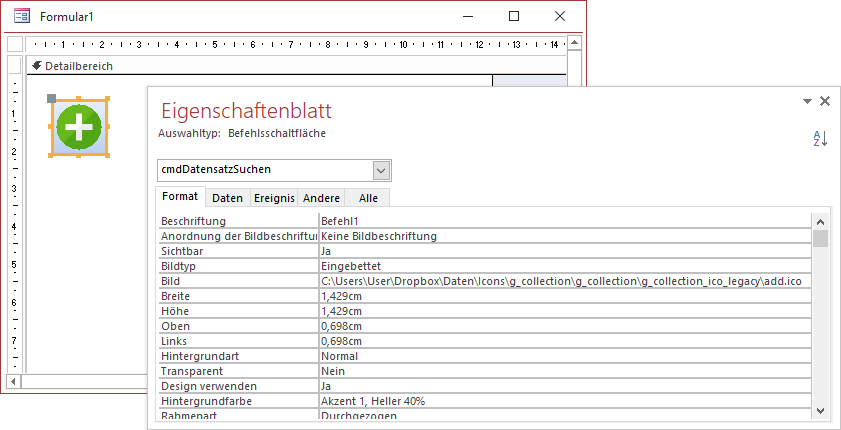Click the Keine Bildbeschriftung value field
Image resolution: width=841 pixels, height=430 pixels.
click(565, 236)
